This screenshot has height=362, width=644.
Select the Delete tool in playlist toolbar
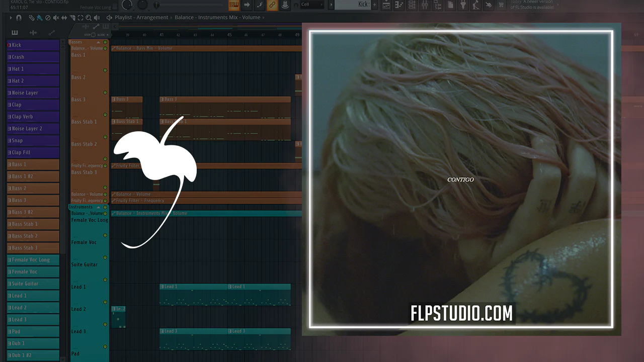tap(48, 18)
